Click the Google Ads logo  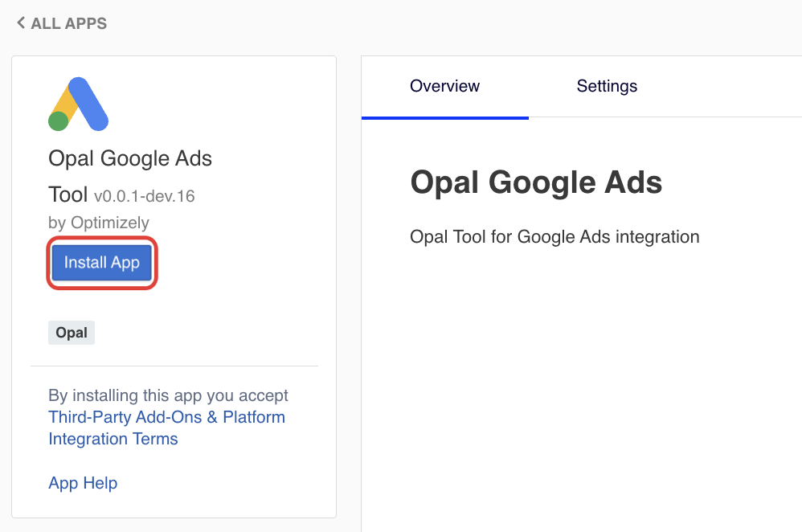coord(78,104)
